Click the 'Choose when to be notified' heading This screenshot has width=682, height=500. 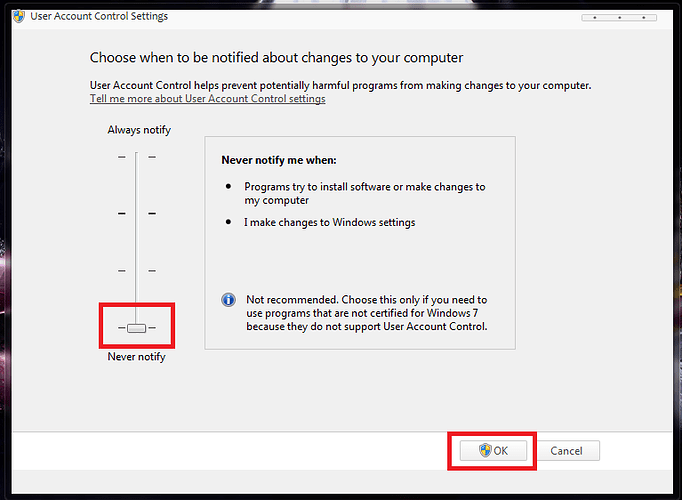coord(276,58)
